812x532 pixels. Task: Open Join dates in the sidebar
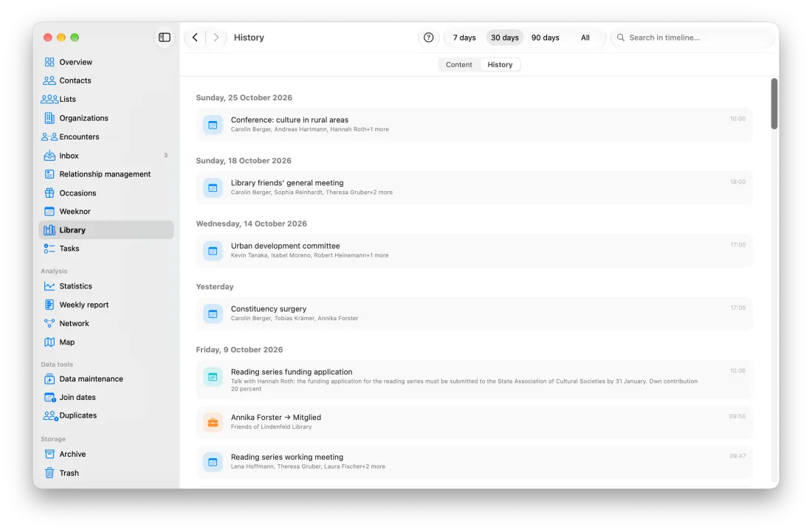tap(106, 398)
